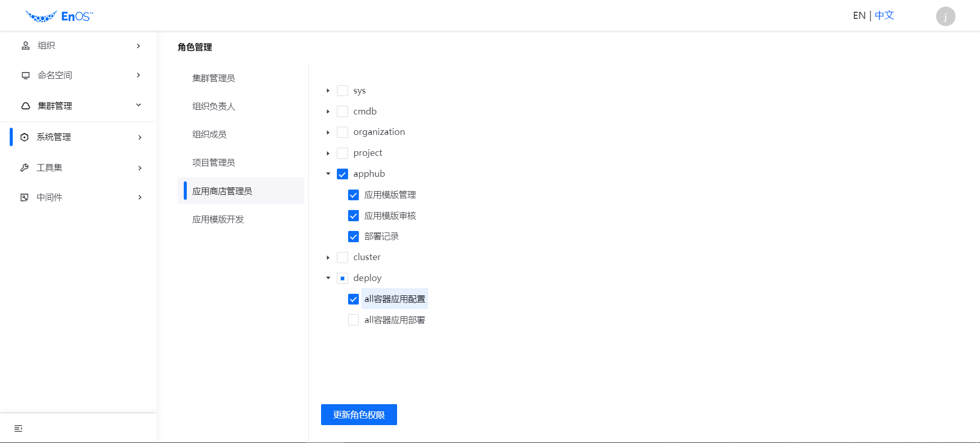Click the 中间件 icon

click(24, 197)
